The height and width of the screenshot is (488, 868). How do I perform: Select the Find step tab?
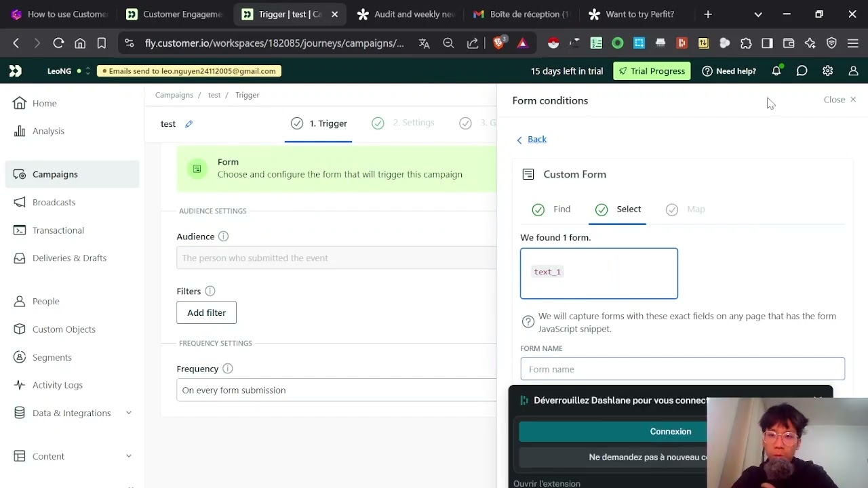(x=551, y=209)
